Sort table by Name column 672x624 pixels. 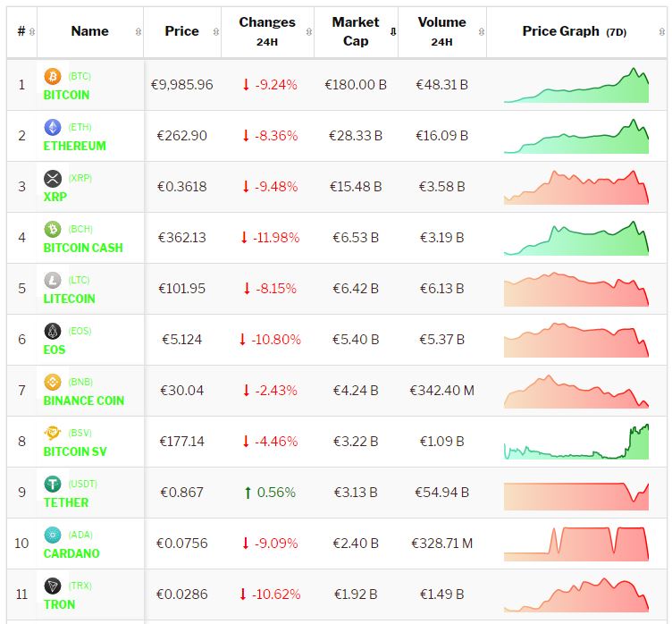click(x=89, y=31)
